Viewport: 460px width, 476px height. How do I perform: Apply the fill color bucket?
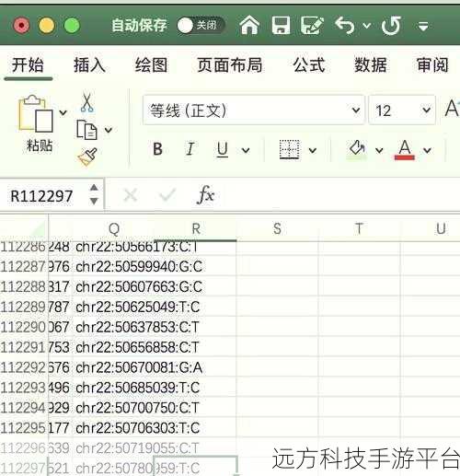tap(357, 150)
